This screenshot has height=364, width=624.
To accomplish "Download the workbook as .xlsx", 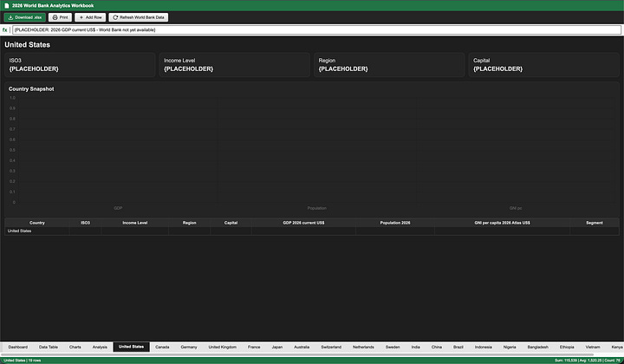I will (24, 17).
